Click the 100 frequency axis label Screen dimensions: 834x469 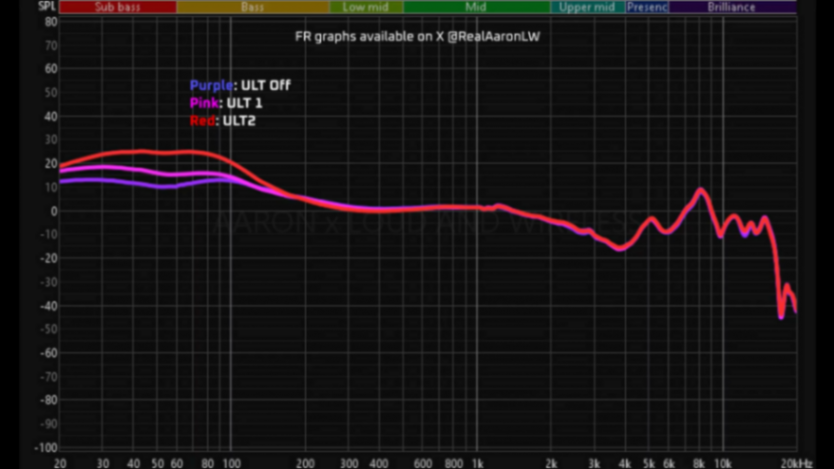point(231,463)
